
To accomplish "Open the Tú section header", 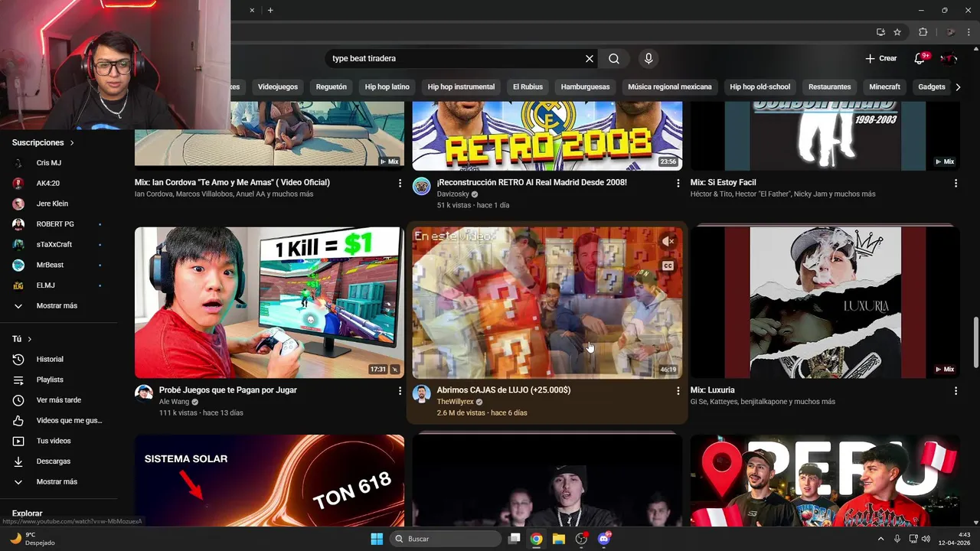I will point(22,339).
